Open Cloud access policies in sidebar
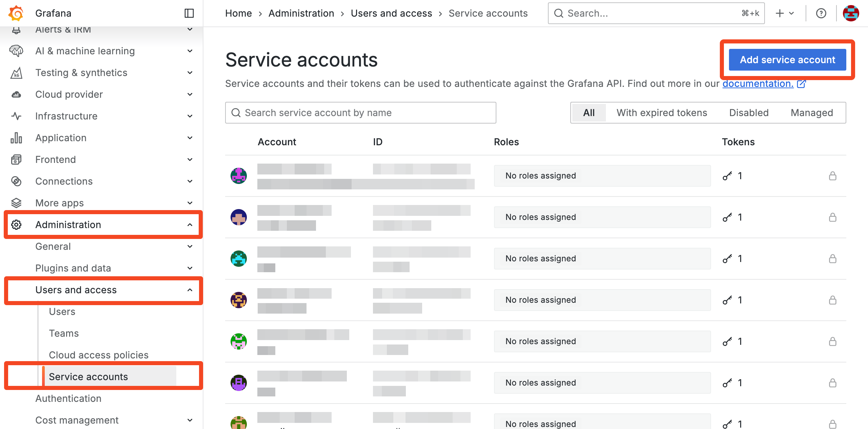868x429 pixels. [99, 355]
